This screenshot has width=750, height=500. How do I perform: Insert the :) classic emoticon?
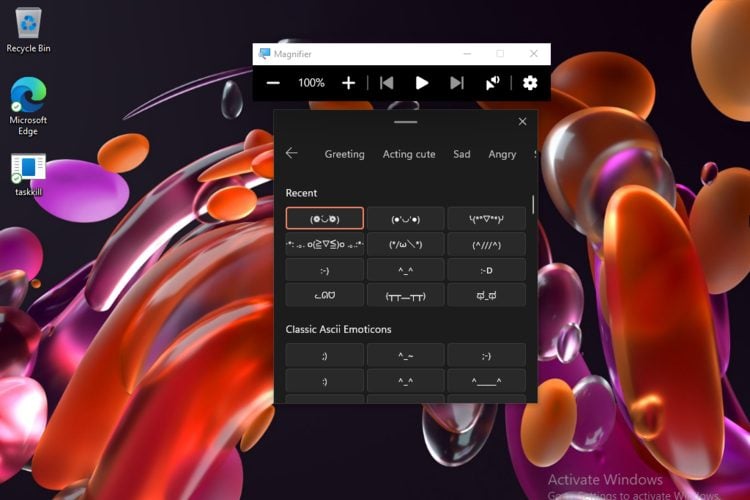[325, 381]
